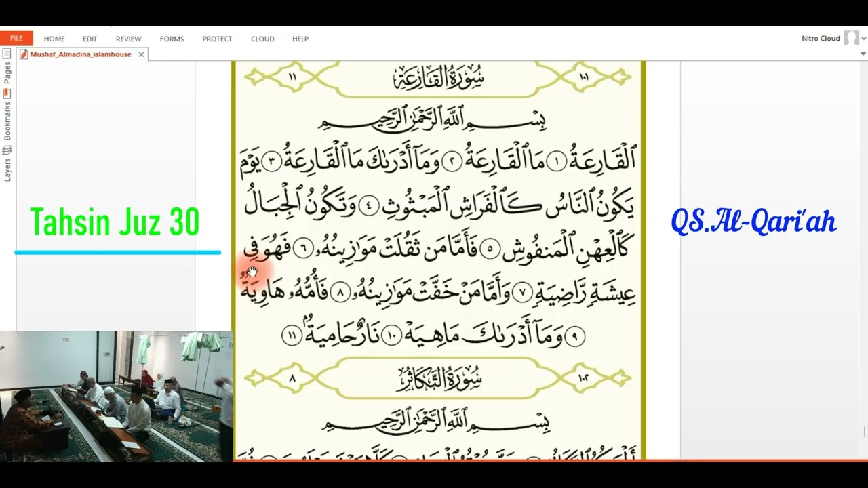The image size is (868, 488).
Task: Click the verse 9 end marker
Action: click(x=574, y=336)
